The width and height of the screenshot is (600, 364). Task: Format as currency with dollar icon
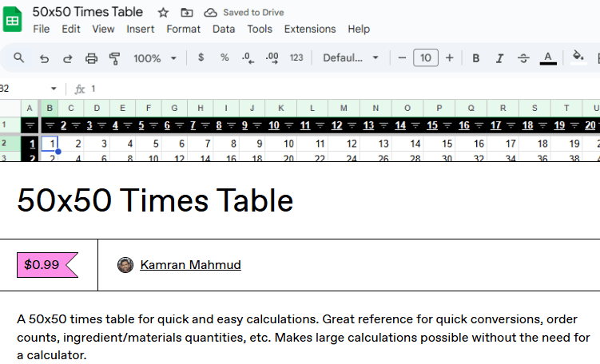tap(201, 58)
